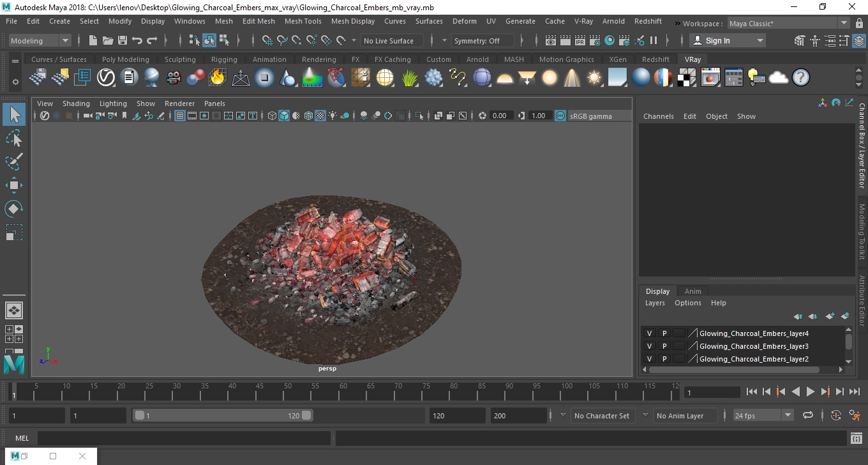Click the Undo arrow icon

tap(137, 40)
